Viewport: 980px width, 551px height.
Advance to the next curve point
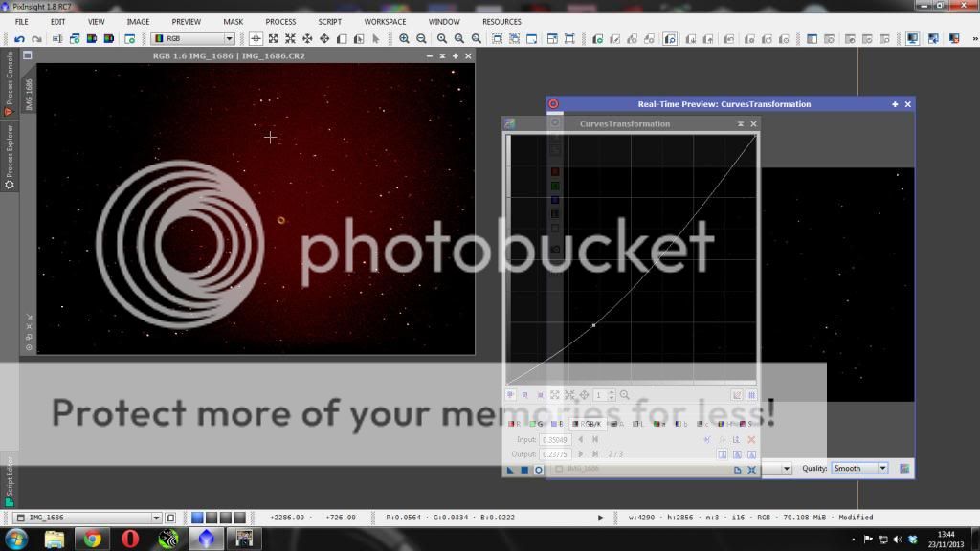[580, 453]
